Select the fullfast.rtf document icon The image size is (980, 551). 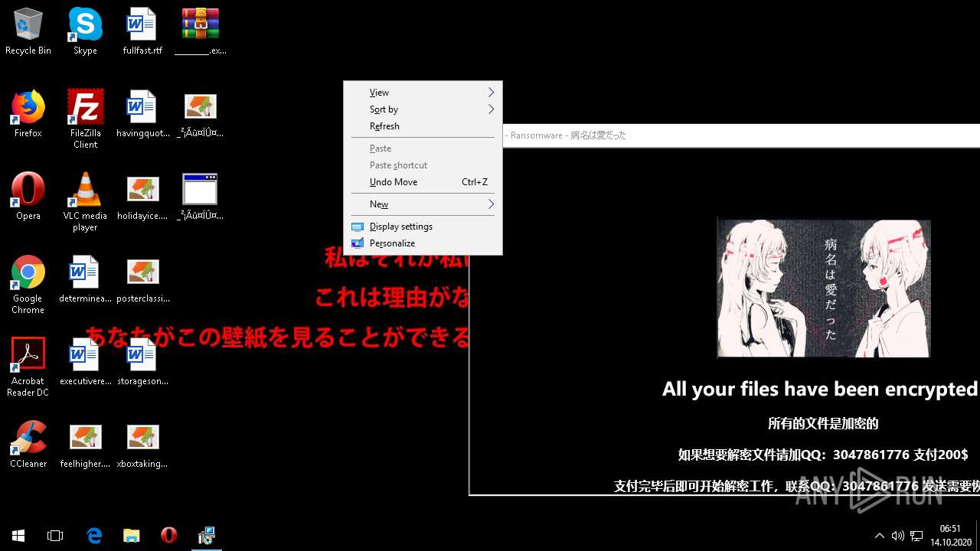(142, 31)
